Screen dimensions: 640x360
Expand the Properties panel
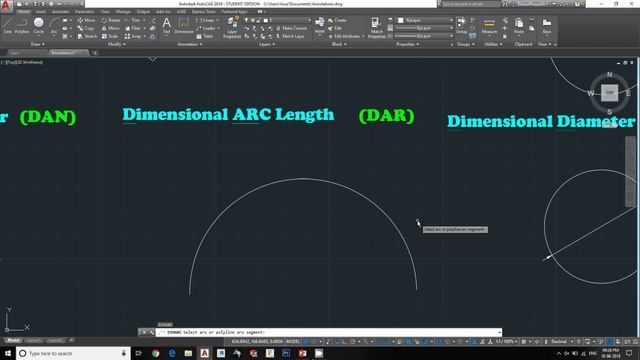pos(407,44)
